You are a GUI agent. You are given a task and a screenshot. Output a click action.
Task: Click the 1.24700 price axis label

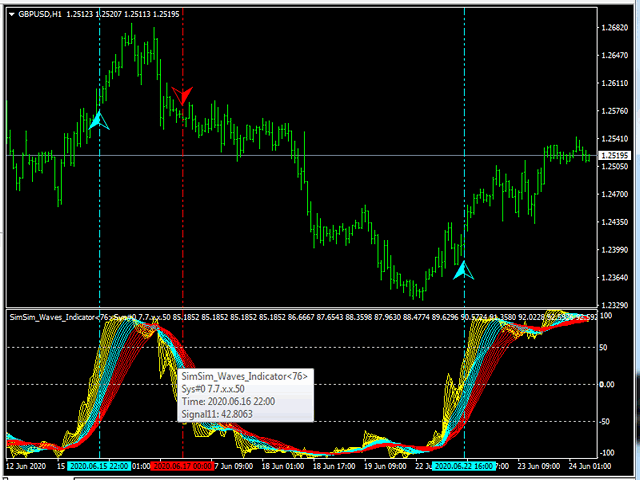click(615, 194)
